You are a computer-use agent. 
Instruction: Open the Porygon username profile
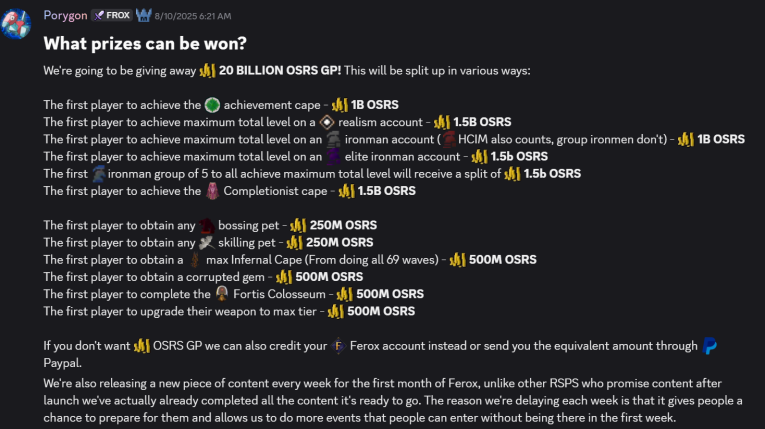[65, 15]
